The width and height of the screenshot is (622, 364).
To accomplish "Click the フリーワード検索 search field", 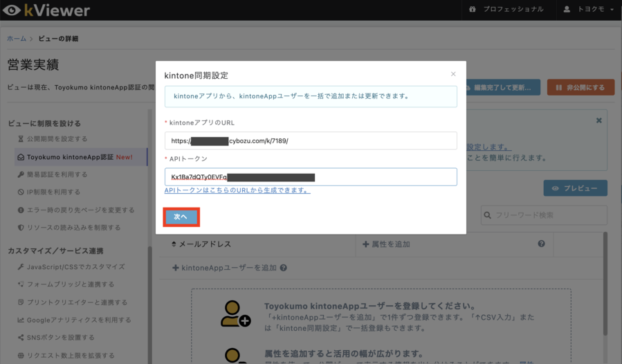I will 544,215.
